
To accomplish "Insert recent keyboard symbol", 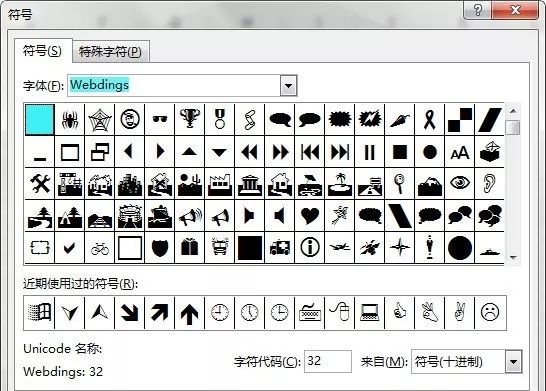I will click(309, 312).
